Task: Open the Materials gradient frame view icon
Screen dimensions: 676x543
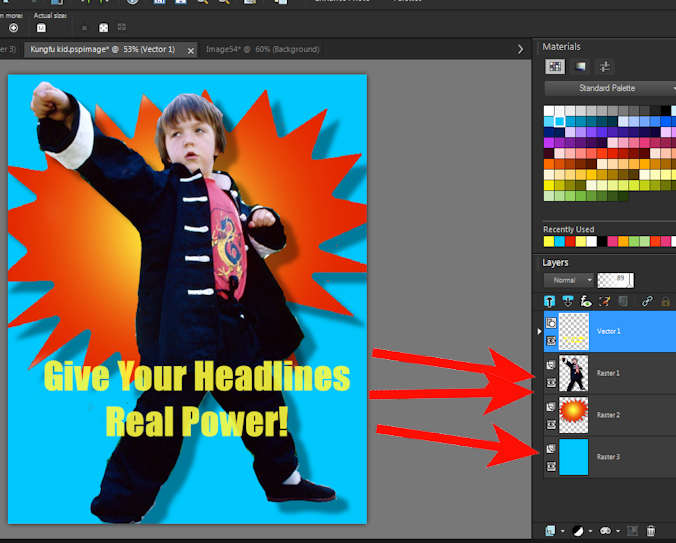Action: (x=580, y=66)
